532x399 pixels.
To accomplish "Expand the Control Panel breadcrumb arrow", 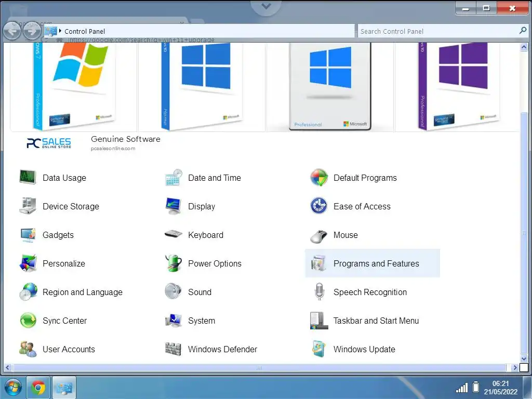I will point(60,31).
